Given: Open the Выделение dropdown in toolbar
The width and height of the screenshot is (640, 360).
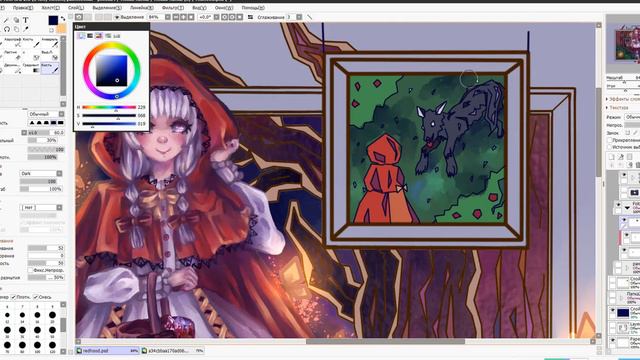Looking at the screenshot, I should tap(129, 17).
